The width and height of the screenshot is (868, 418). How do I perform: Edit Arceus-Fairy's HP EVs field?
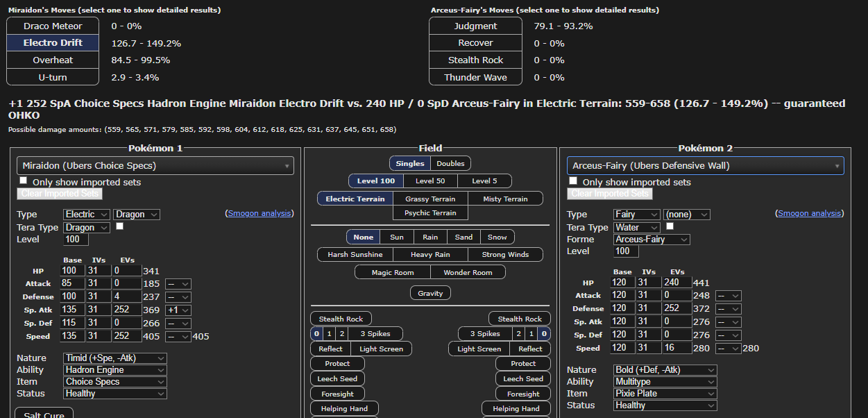[x=677, y=283]
